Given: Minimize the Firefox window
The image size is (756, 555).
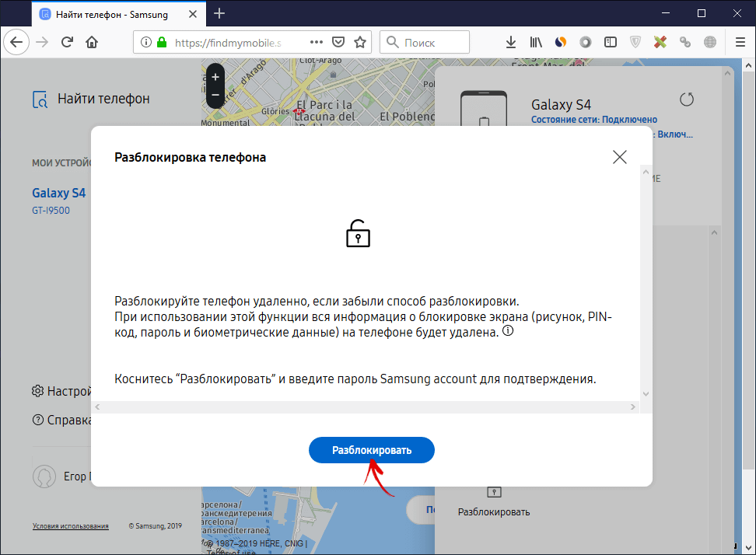Looking at the screenshot, I should [666, 13].
